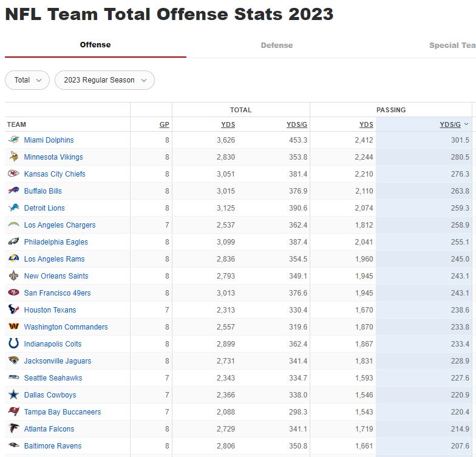Click the Los Angeles Rams logo
476x457 pixels.
[x=13, y=259]
